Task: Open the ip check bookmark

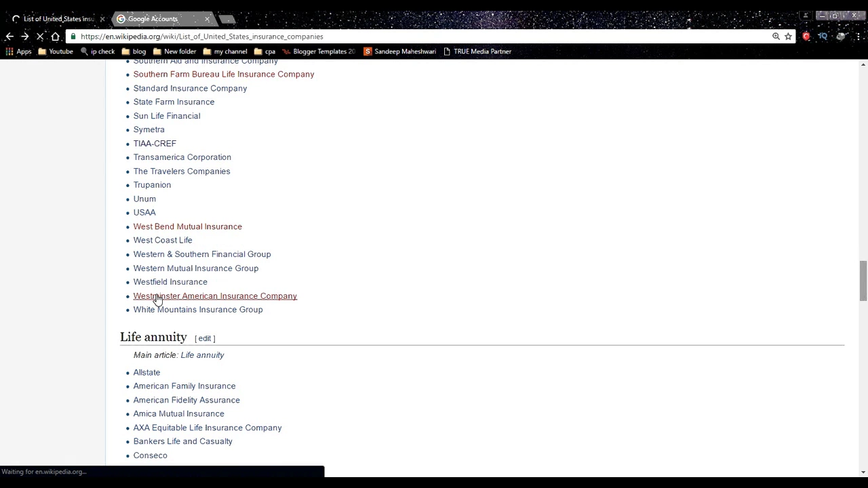Action: (x=97, y=52)
